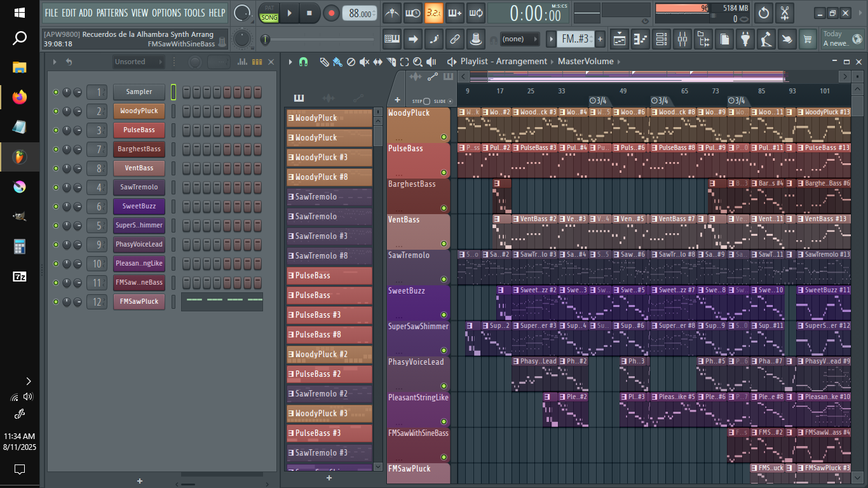
Task: Click the Stop button in transport
Action: 309,13
